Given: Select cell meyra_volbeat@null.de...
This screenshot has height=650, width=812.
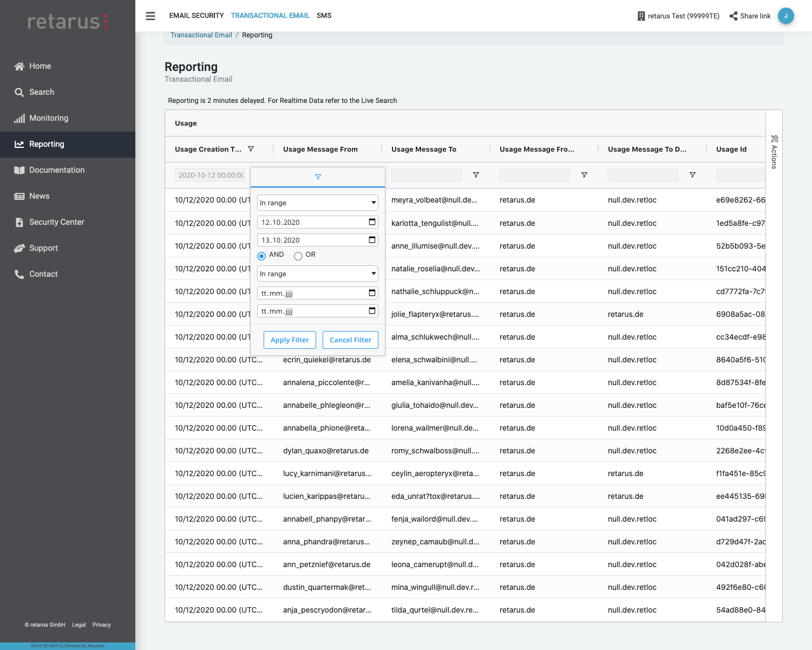Looking at the screenshot, I should 435,200.
